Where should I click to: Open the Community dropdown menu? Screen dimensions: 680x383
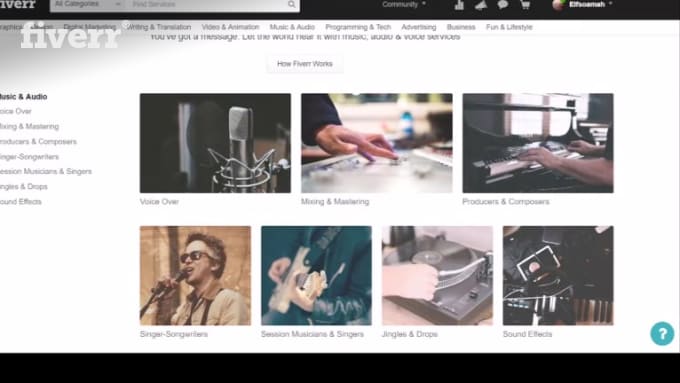point(404,4)
